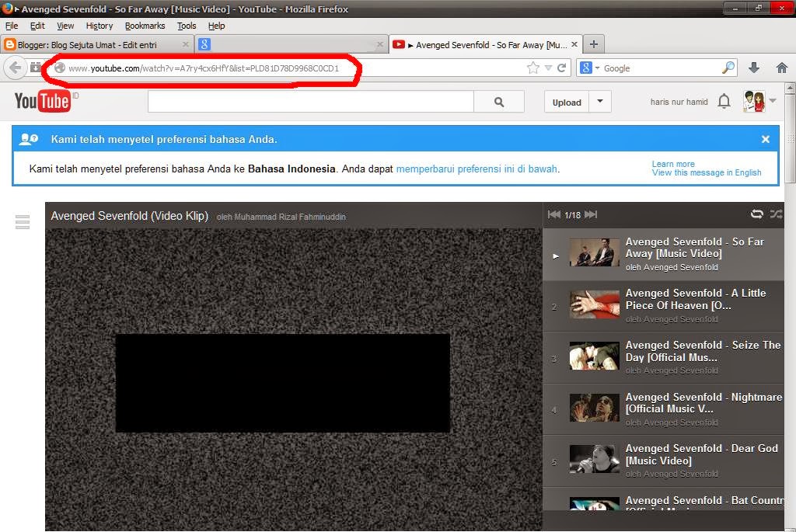
Task: Click the Learn more link
Action: coord(673,164)
